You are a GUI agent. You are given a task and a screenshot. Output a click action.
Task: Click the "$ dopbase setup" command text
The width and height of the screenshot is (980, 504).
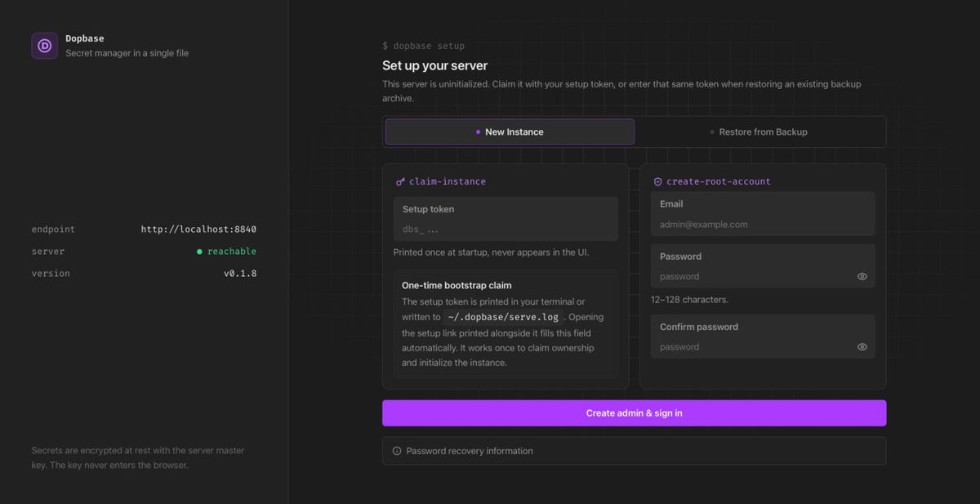[423, 46]
